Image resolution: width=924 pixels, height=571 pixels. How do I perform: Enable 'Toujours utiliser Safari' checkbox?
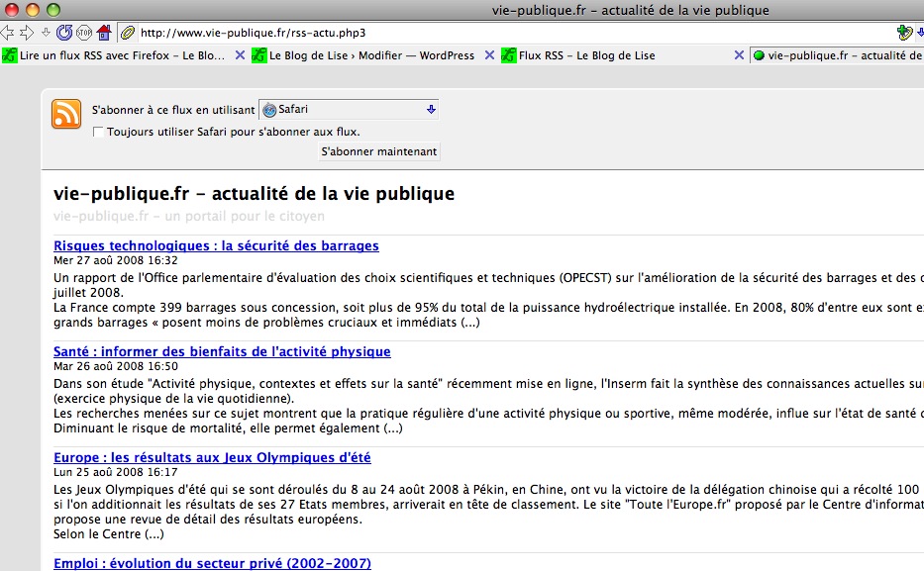click(97, 132)
